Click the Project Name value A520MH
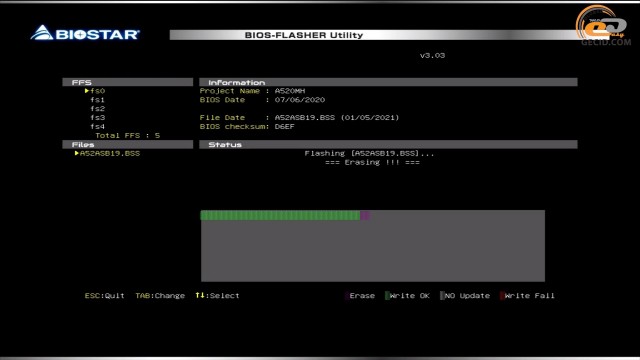Screen dimensions: 640x360 tap(290, 91)
